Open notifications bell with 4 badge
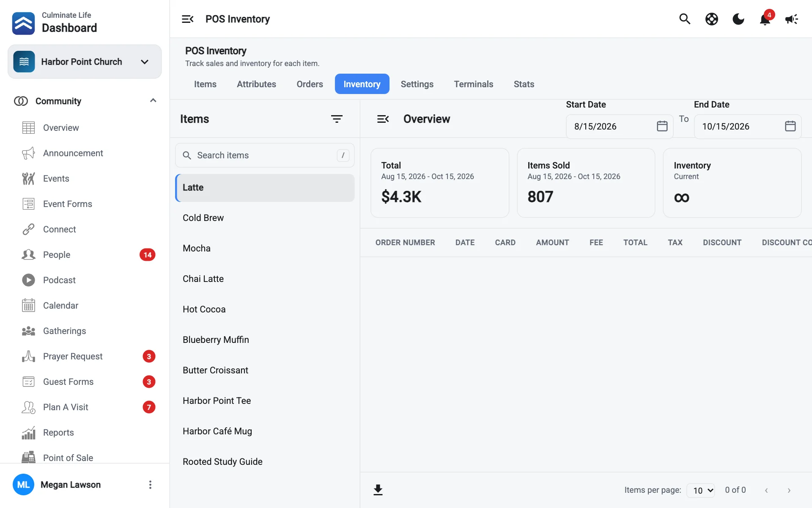Screen dimensions: 812x508 tap(765, 19)
